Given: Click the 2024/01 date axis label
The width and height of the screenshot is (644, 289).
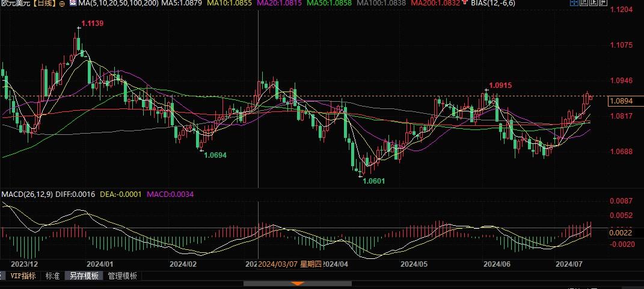Looking at the screenshot, I should tap(100, 264).
